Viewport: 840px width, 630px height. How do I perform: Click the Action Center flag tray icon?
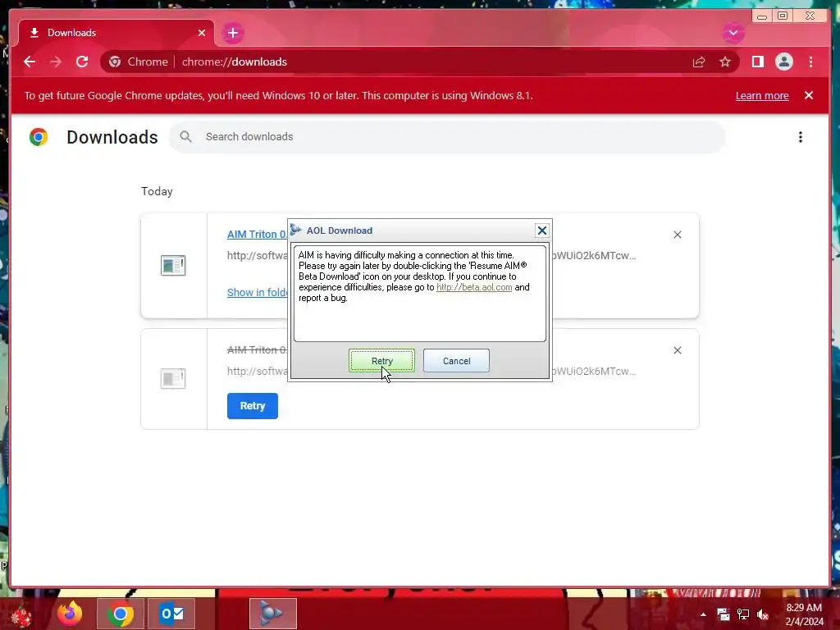tap(724, 614)
